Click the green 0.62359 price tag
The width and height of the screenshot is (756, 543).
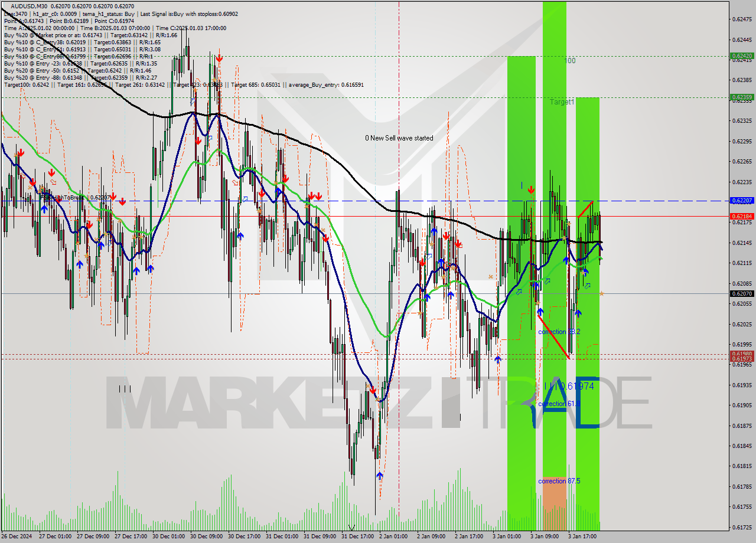coord(742,97)
